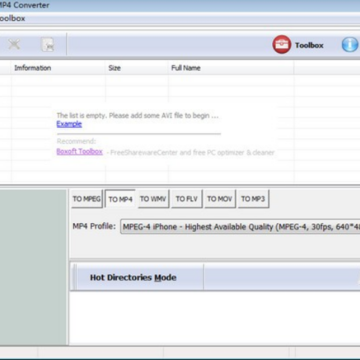360x360 pixels.
Task: Click the greyed-out X remove icon
Action: pyautogui.click(x=14, y=44)
